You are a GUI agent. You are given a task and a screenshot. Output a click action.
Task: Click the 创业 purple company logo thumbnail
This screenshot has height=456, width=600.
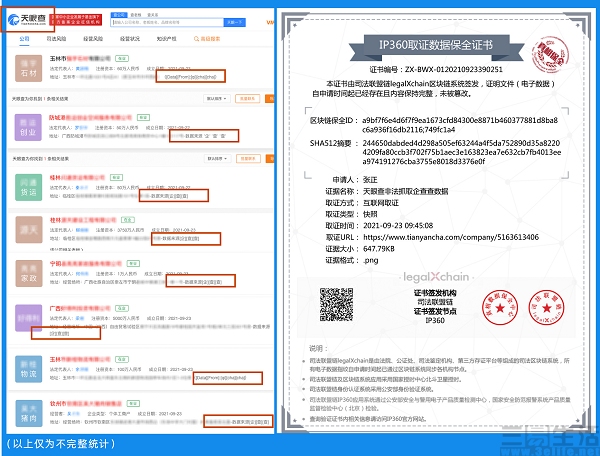pyautogui.click(x=28, y=127)
